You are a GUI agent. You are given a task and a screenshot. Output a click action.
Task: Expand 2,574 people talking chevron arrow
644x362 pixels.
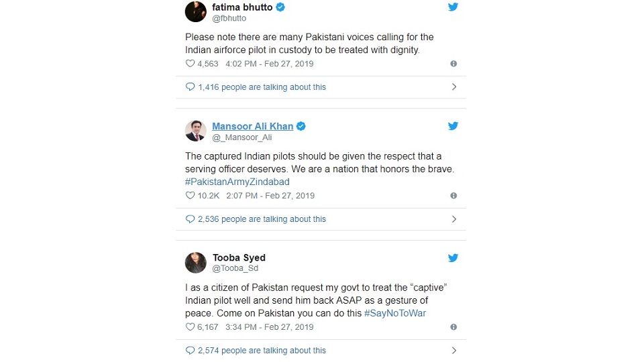(453, 350)
